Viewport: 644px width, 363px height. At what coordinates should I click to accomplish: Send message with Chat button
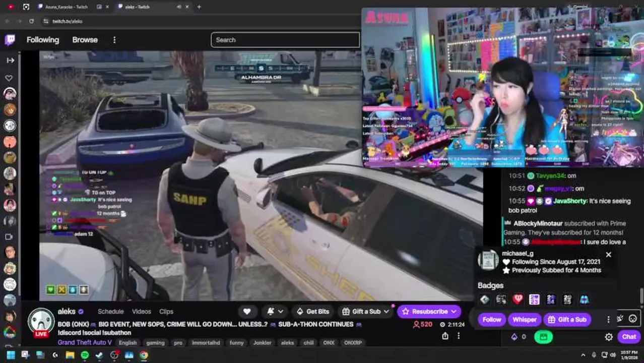pos(629,337)
